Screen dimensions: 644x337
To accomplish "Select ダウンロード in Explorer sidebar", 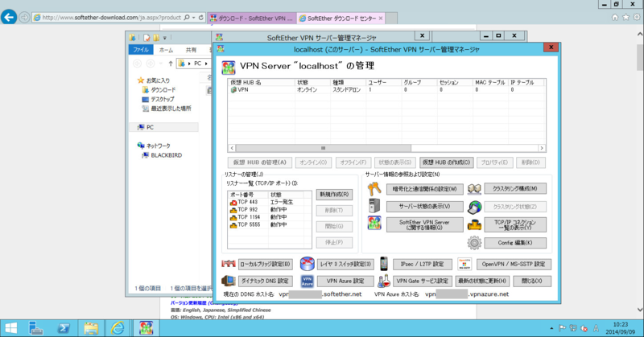I will click(x=159, y=90).
